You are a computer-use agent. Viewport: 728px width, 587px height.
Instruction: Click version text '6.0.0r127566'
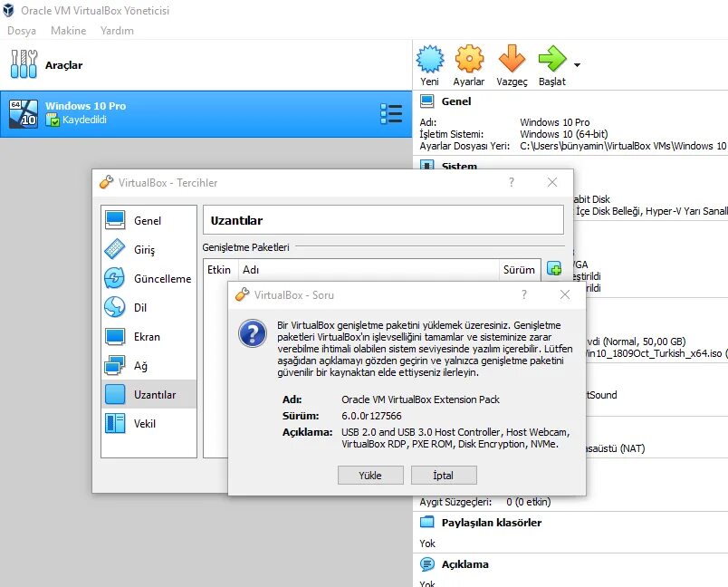coord(371,416)
